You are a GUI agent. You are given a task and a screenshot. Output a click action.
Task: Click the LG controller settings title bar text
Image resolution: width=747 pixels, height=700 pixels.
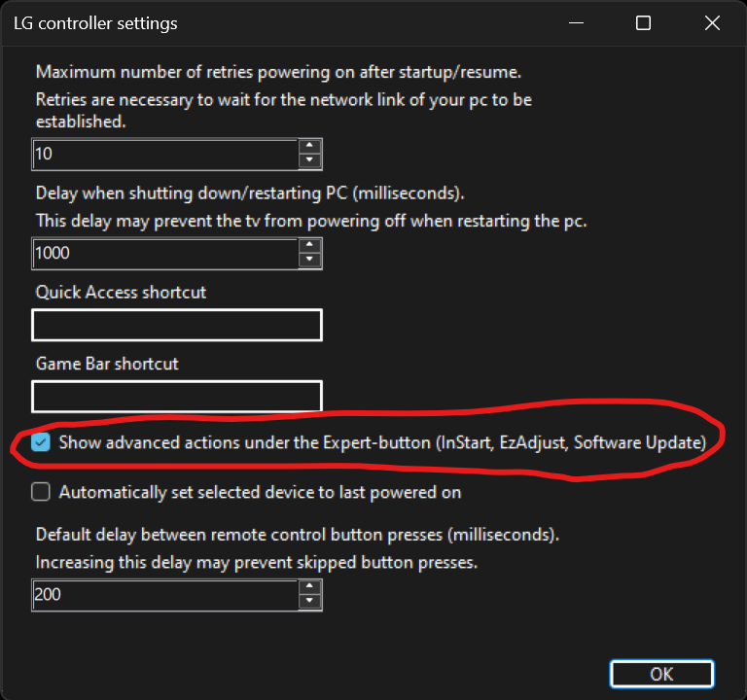tap(95, 22)
